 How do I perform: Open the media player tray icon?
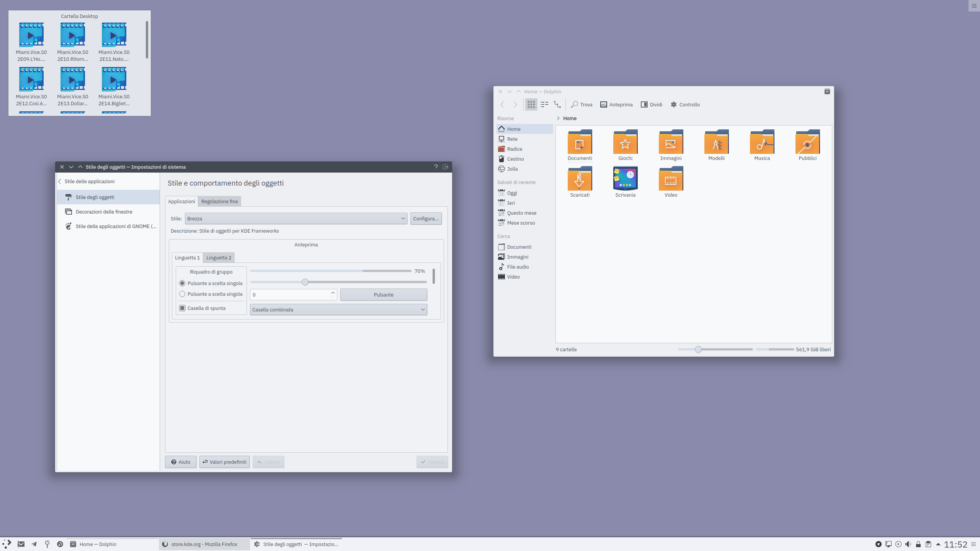[898, 544]
